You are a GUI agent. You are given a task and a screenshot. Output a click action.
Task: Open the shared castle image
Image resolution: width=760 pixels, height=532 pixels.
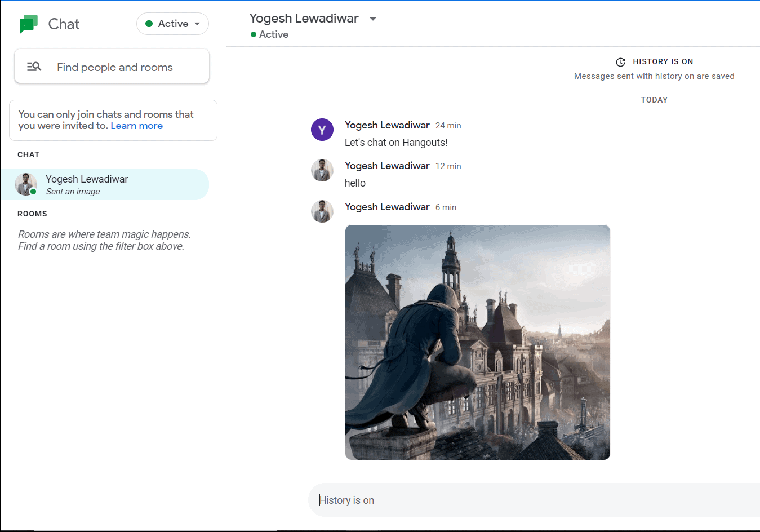click(478, 342)
